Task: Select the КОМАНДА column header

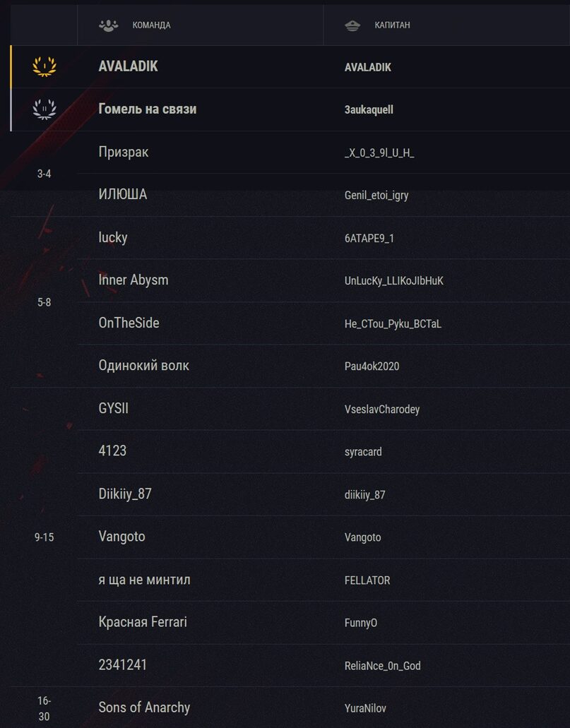Action: [151, 25]
